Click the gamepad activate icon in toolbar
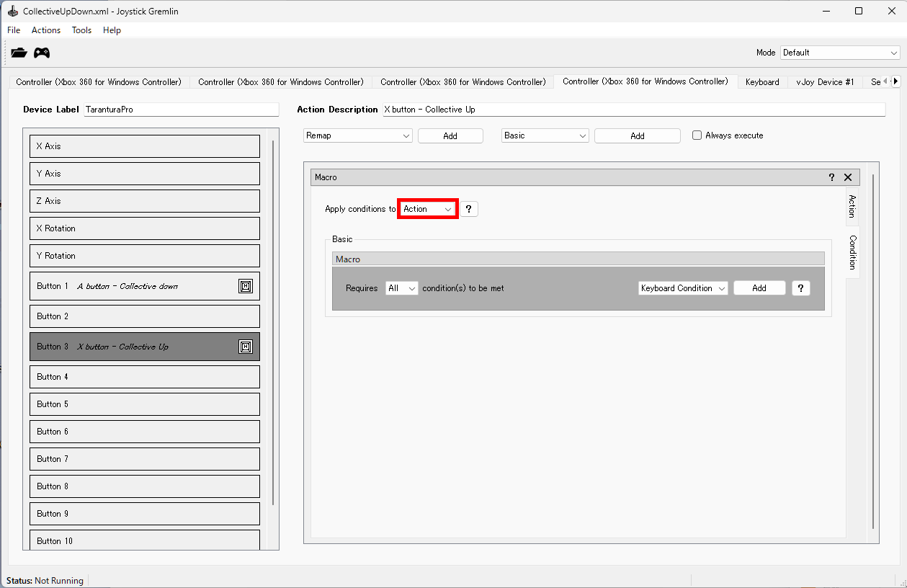This screenshot has width=907, height=588. point(42,53)
